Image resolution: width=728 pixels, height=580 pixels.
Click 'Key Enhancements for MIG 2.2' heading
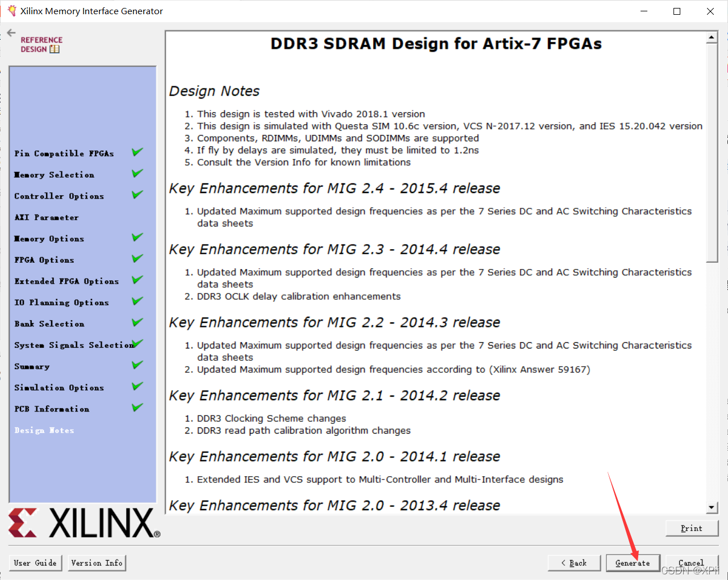point(334,323)
